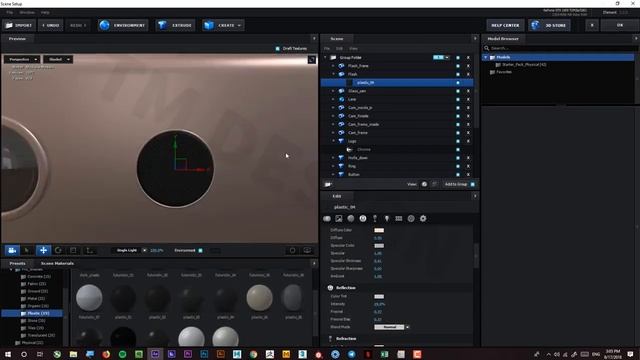Click the X cancel button beside OK
640x360 pixels.
tap(592, 25)
